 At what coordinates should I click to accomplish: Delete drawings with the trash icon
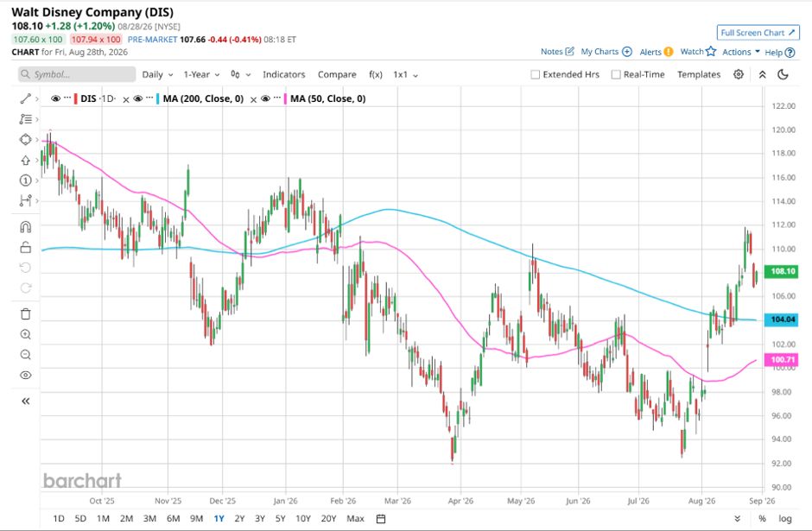[25, 313]
